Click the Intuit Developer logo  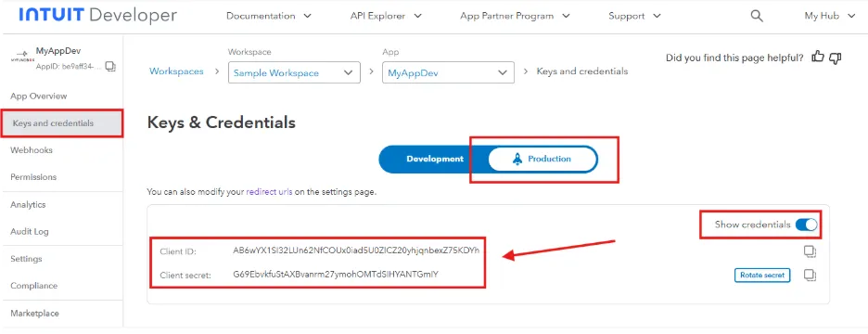coord(98,16)
